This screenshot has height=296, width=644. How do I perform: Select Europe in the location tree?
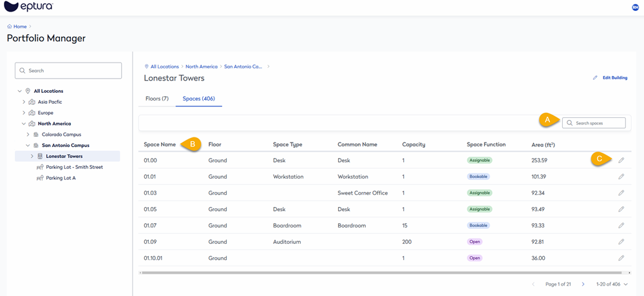coord(46,113)
